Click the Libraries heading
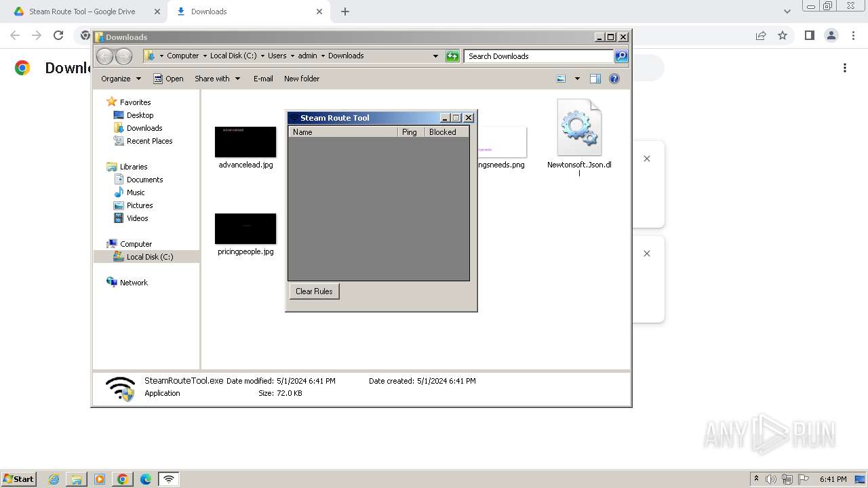The image size is (868, 488). 127,167
